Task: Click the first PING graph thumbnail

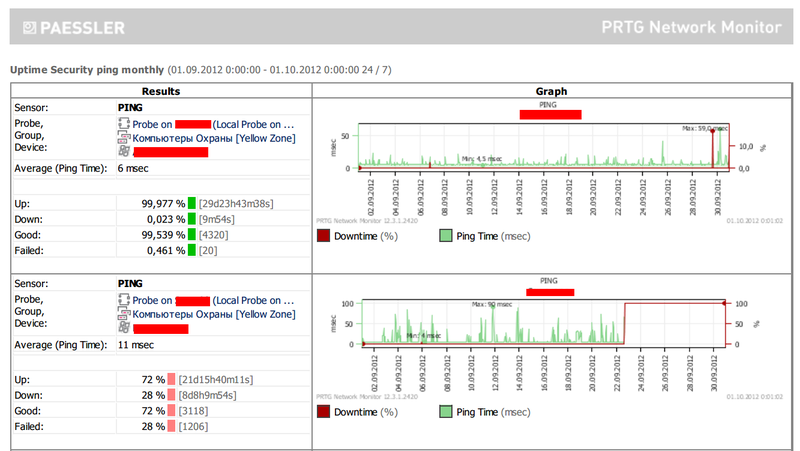Action: coord(548,162)
